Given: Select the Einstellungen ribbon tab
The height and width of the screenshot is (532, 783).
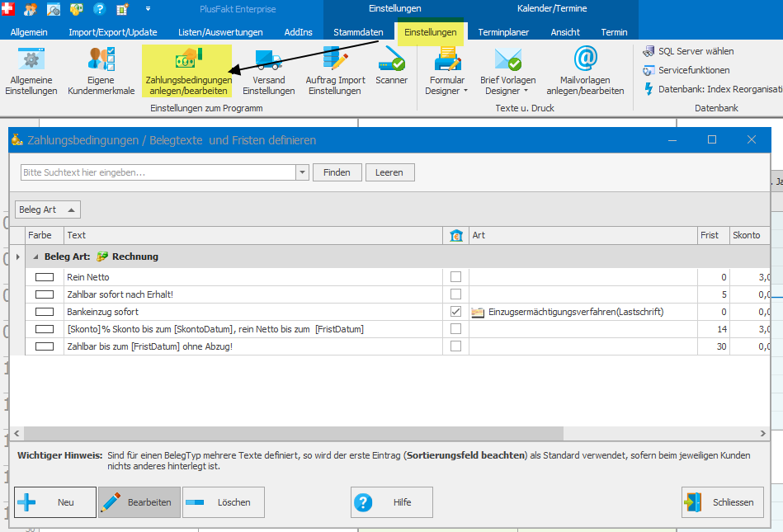Looking at the screenshot, I should click(431, 32).
